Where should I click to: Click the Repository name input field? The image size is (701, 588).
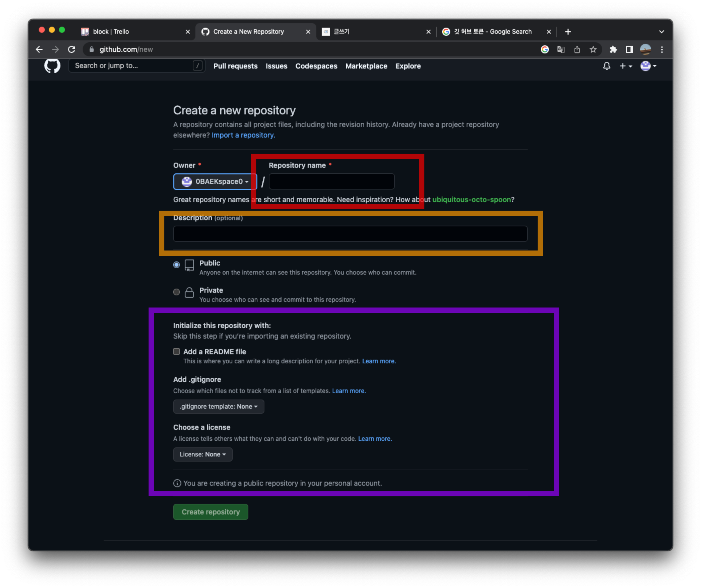tap(331, 181)
